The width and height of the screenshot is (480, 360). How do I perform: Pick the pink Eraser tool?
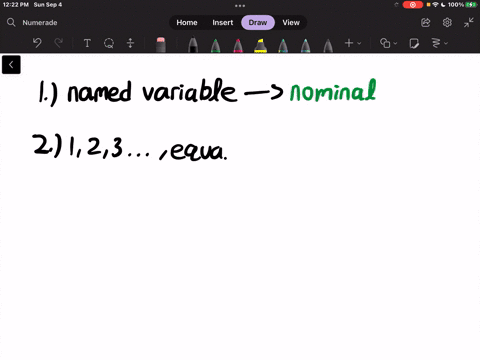click(x=161, y=44)
